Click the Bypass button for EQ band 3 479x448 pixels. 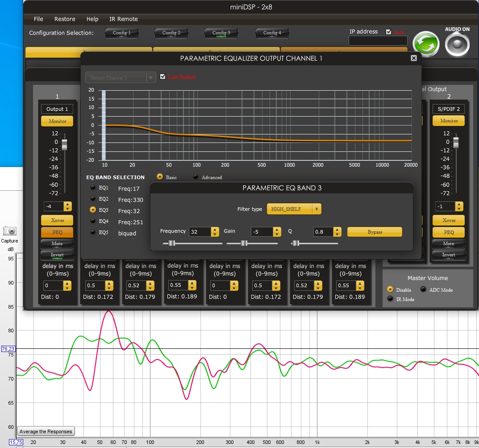[375, 232]
